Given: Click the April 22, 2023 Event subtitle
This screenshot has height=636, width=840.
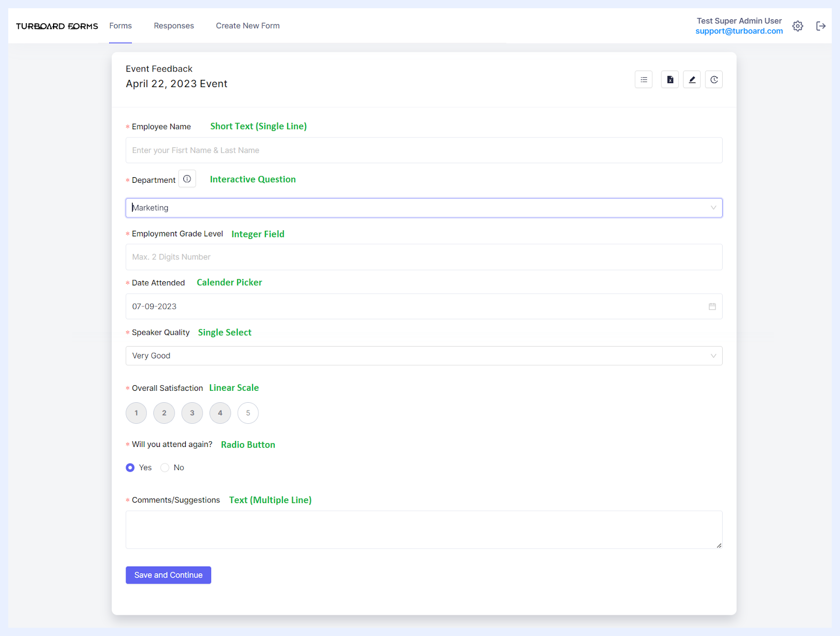Looking at the screenshot, I should click(177, 84).
